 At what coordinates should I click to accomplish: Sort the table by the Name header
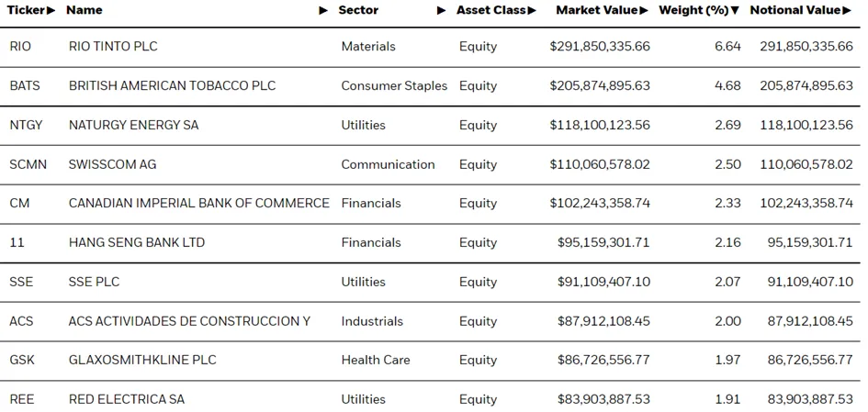click(x=85, y=10)
